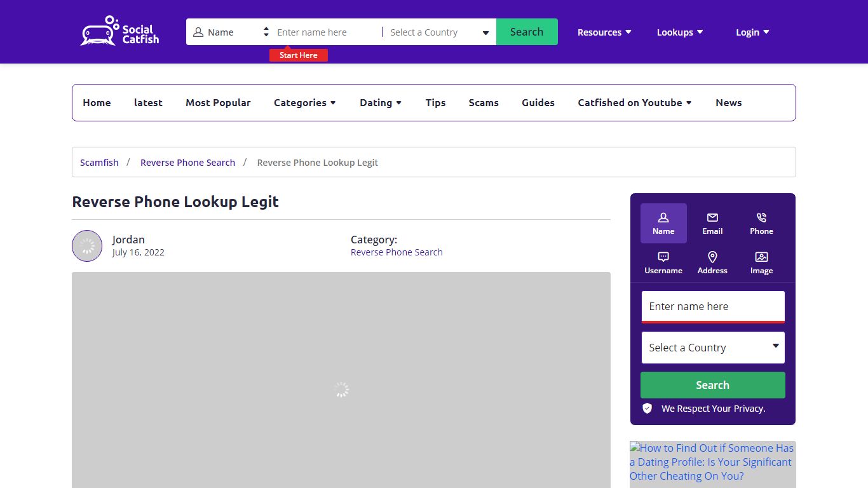Screen dimensions: 868x488
Task: Click the Reverse Phone Lookup Legit heading
Action: 175,202
